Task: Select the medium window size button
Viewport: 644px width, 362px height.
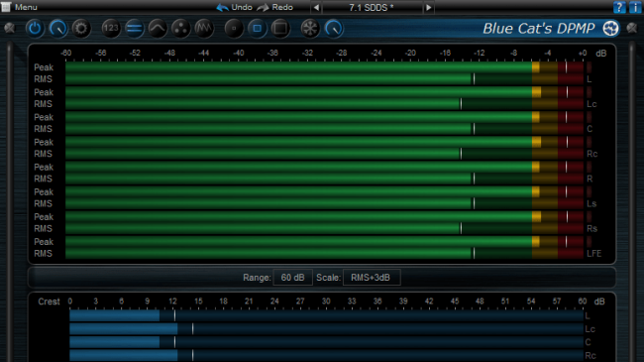Action: [x=258, y=29]
